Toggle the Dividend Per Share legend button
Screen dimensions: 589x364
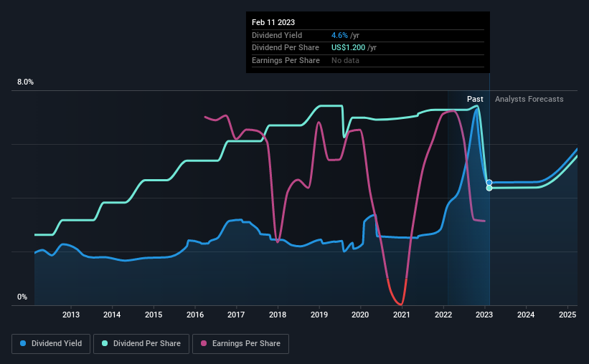click(x=141, y=343)
